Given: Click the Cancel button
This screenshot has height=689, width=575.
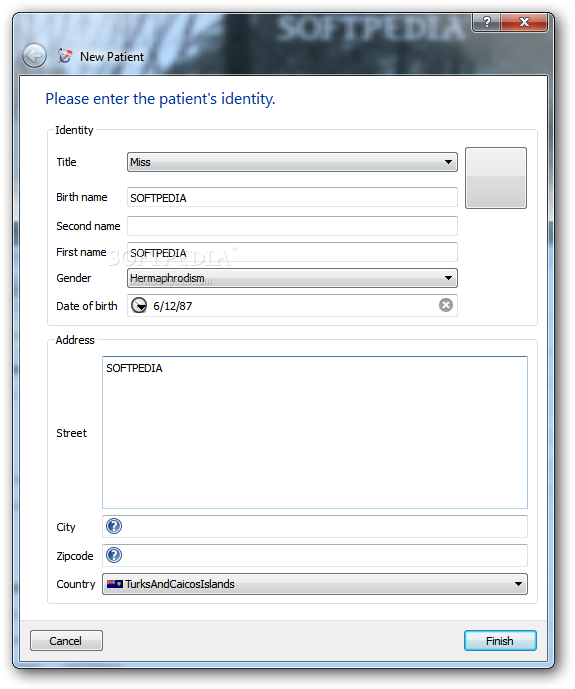Looking at the screenshot, I should 66,641.
